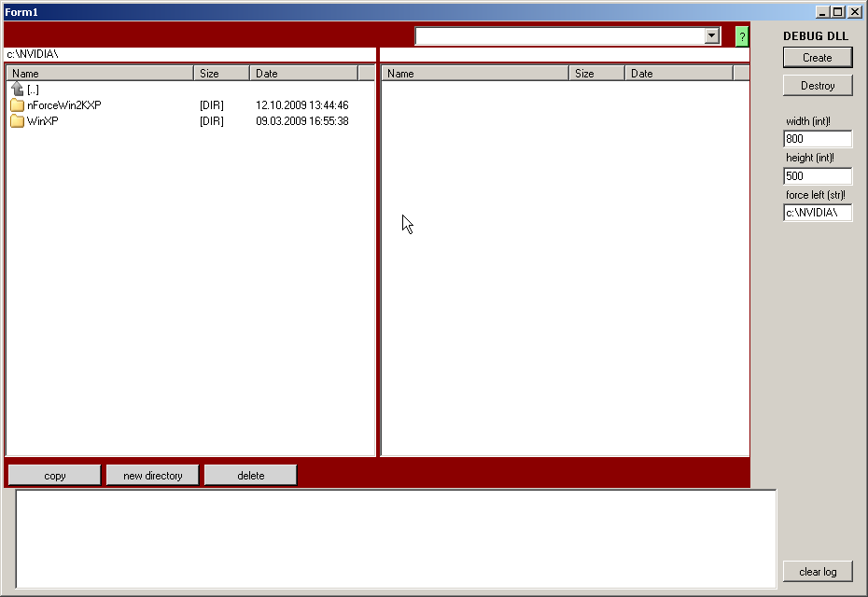
Task: Focus the height input field
Action: point(818,176)
